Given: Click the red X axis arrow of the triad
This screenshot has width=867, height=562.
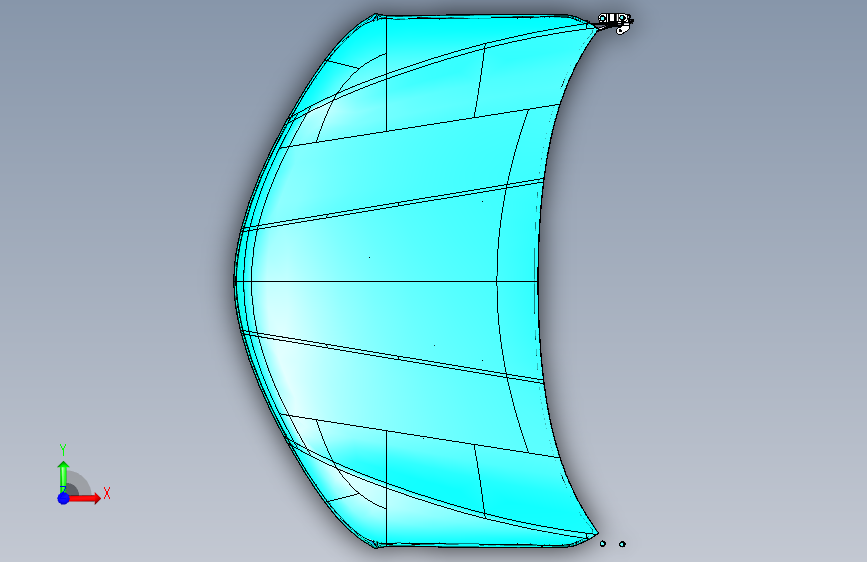Looking at the screenshot, I should [x=85, y=498].
